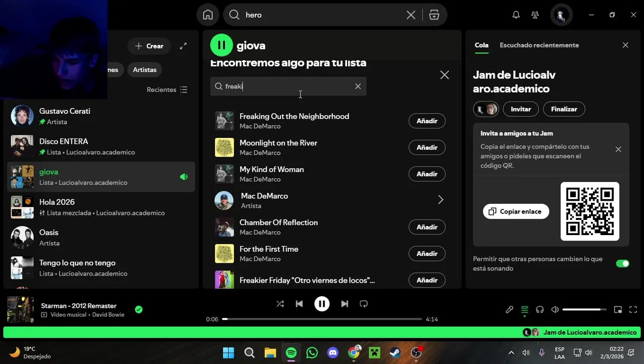
Task: Open the Browse icon in search bar
Action: [x=434, y=15]
